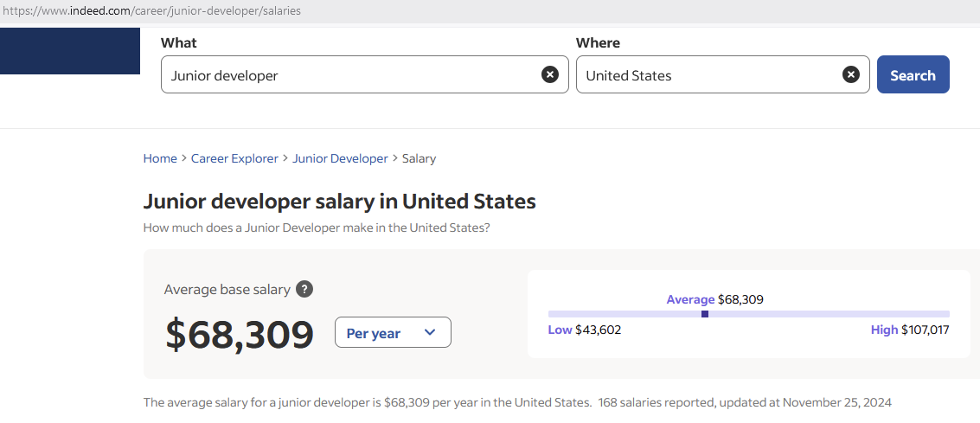Click the average marker on salary range bar
This screenshot has height=423, width=980.
point(705,314)
